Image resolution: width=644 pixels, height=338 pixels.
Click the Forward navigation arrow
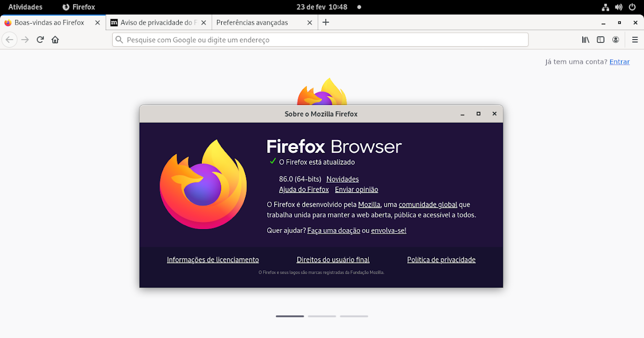(25, 39)
